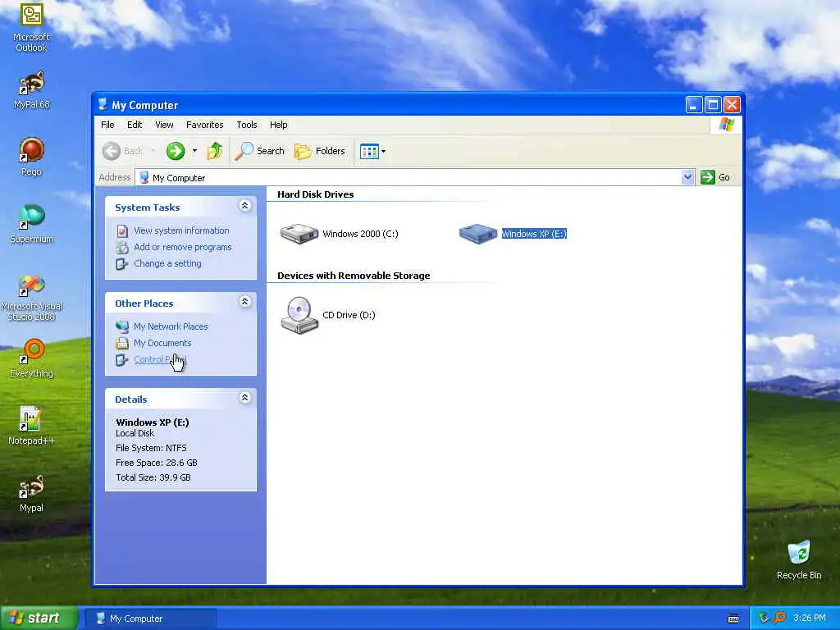Click the Free Space: 28.6 GB text

[x=157, y=463]
